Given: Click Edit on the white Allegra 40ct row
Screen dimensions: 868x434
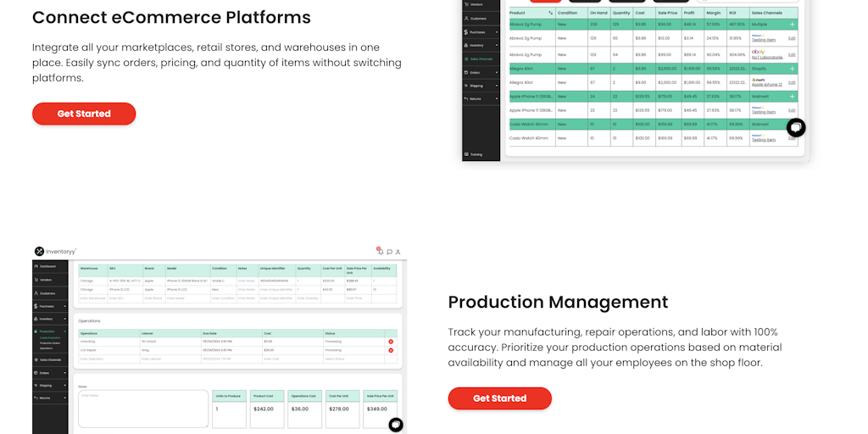Looking at the screenshot, I should click(792, 82).
